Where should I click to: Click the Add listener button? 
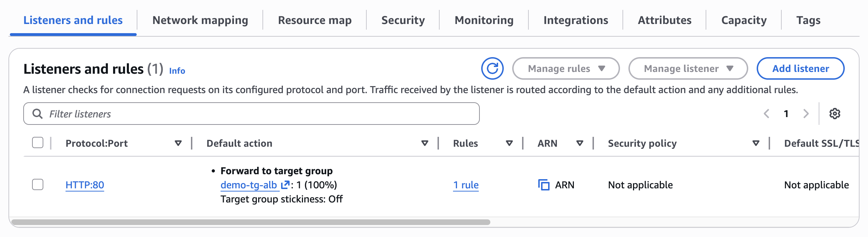(x=800, y=68)
